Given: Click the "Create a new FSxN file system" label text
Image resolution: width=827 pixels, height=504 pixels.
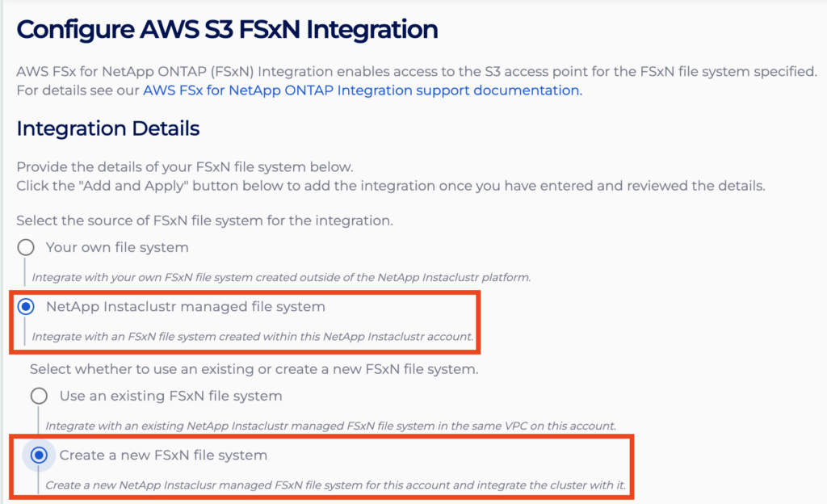Looking at the screenshot, I should pos(163,456).
